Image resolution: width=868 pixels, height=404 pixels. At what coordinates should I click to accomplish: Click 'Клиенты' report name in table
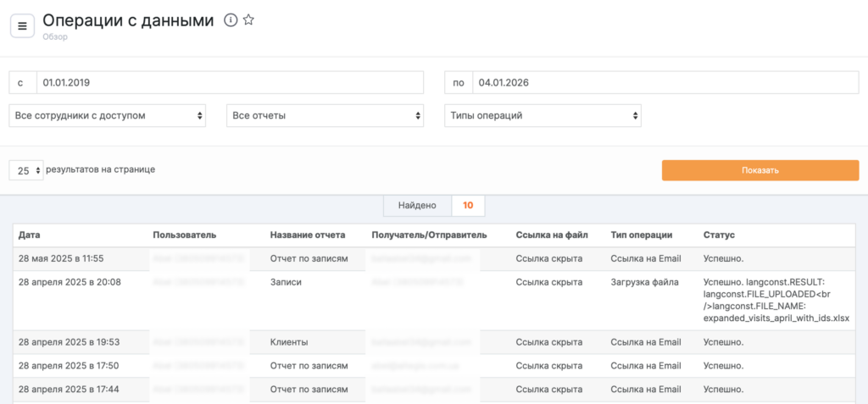pyautogui.click(x=289, y=342)
